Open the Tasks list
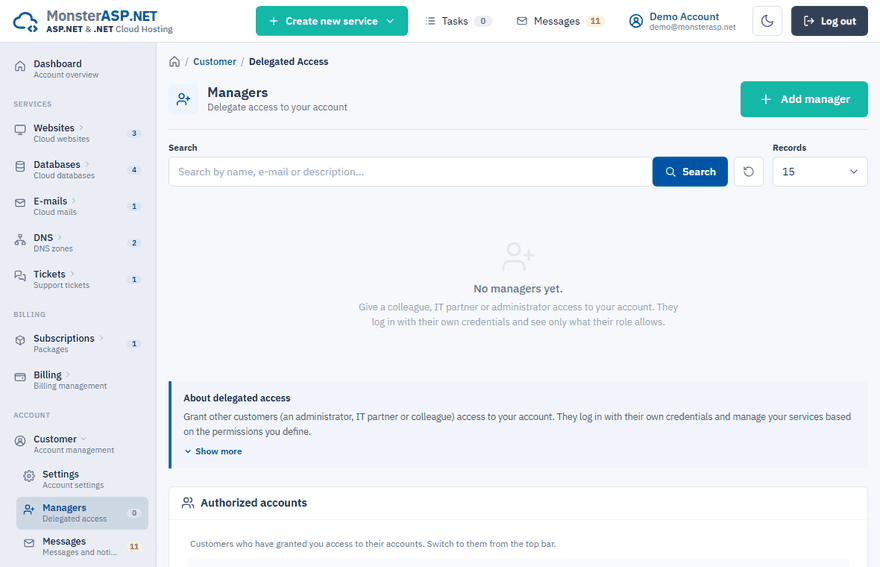Image resolution: width=880 pixels, height=567 pixels. pyautogui.click(x=458, y=21)
